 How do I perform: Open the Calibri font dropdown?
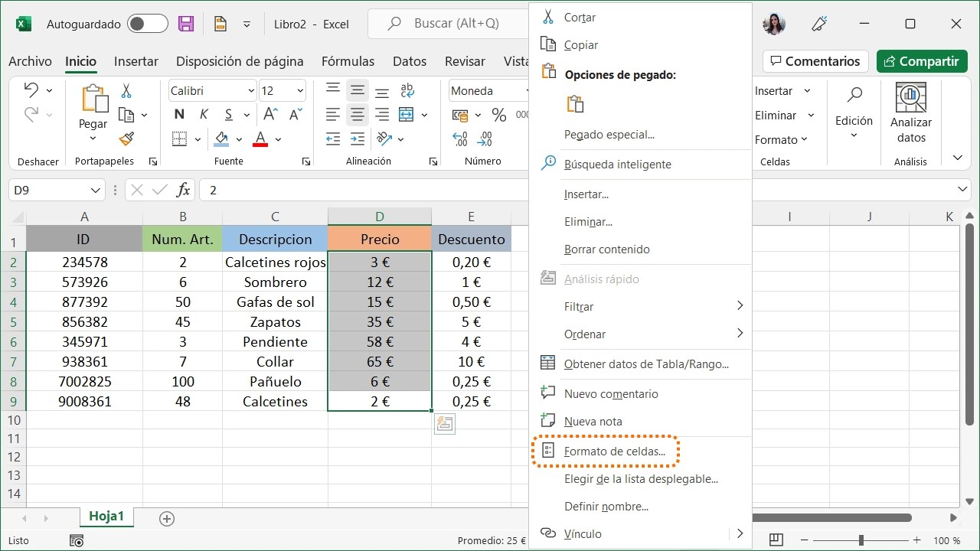coord(253,90)
